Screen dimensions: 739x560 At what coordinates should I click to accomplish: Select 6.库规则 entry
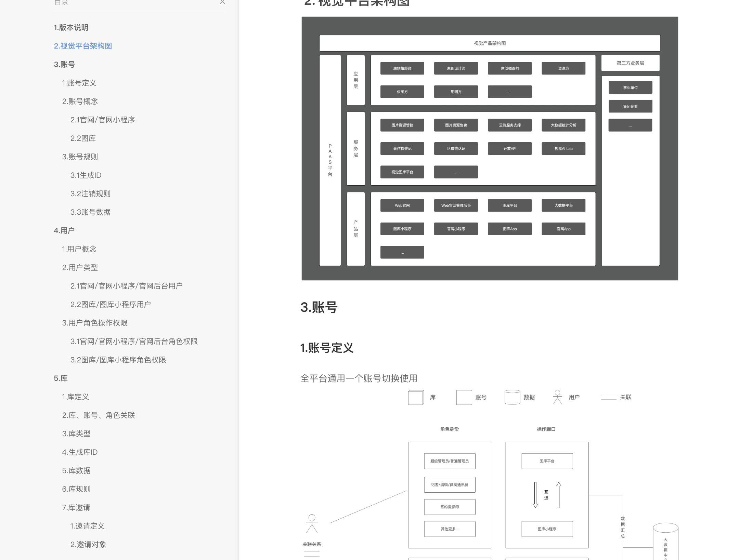pos(76,489)
